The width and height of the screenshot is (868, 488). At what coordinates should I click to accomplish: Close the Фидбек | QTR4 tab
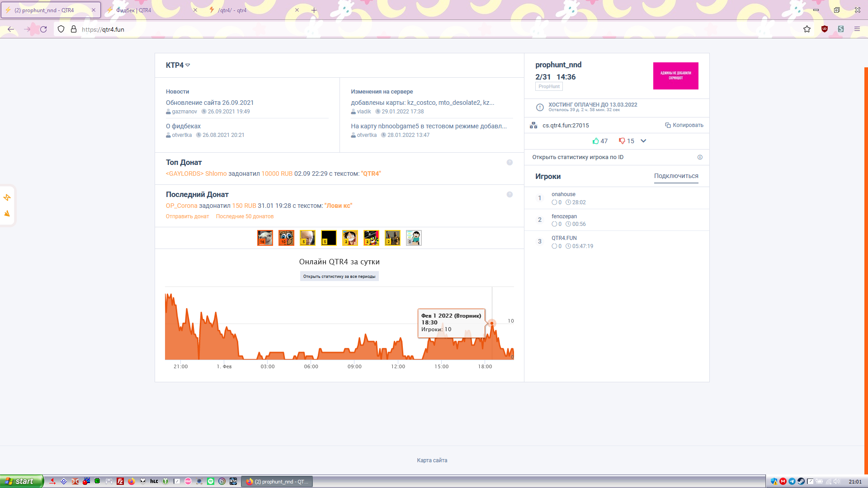pyautogui.click(x=195, y=10)
